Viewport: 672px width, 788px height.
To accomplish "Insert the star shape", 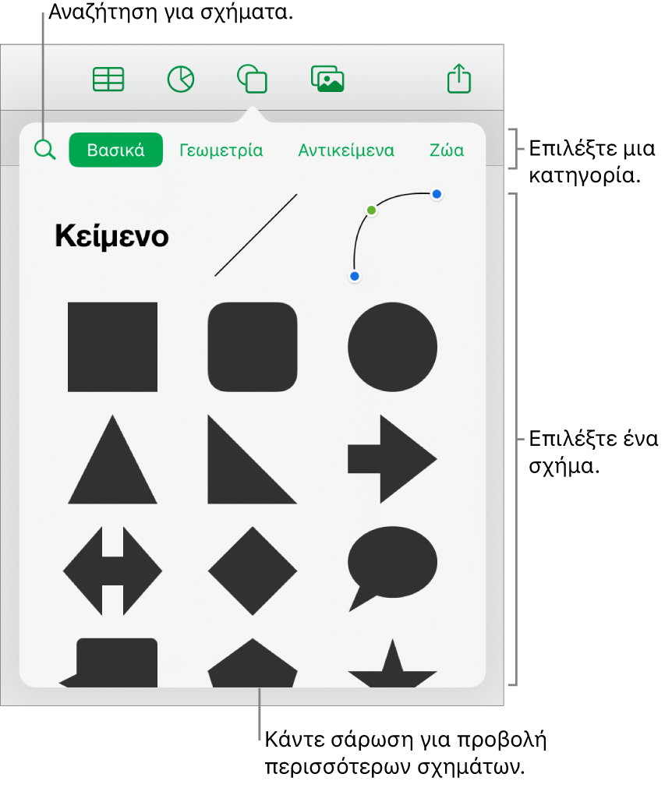I will click(393, 663).
